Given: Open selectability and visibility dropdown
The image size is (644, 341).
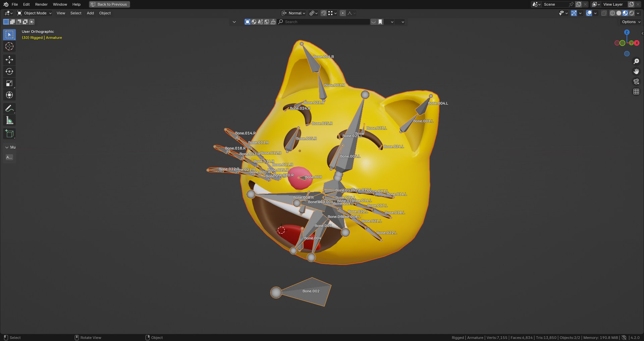Looking at the screenshot, I should tap(563, 13).
